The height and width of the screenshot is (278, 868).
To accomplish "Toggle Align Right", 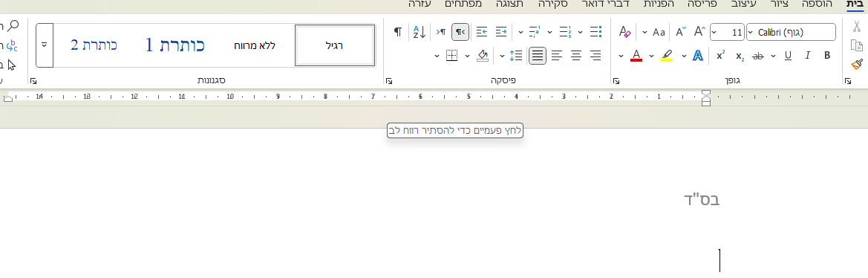I will [x=595, y=56].
